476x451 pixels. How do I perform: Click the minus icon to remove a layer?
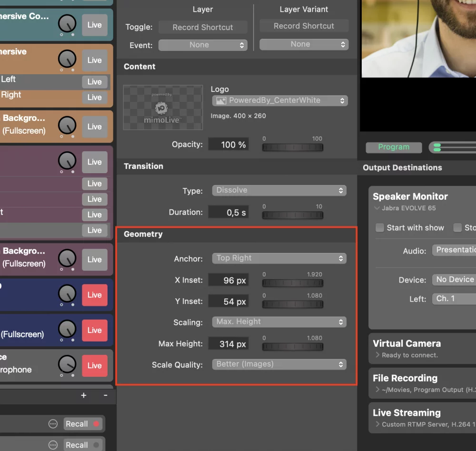[x=105, y=395]
